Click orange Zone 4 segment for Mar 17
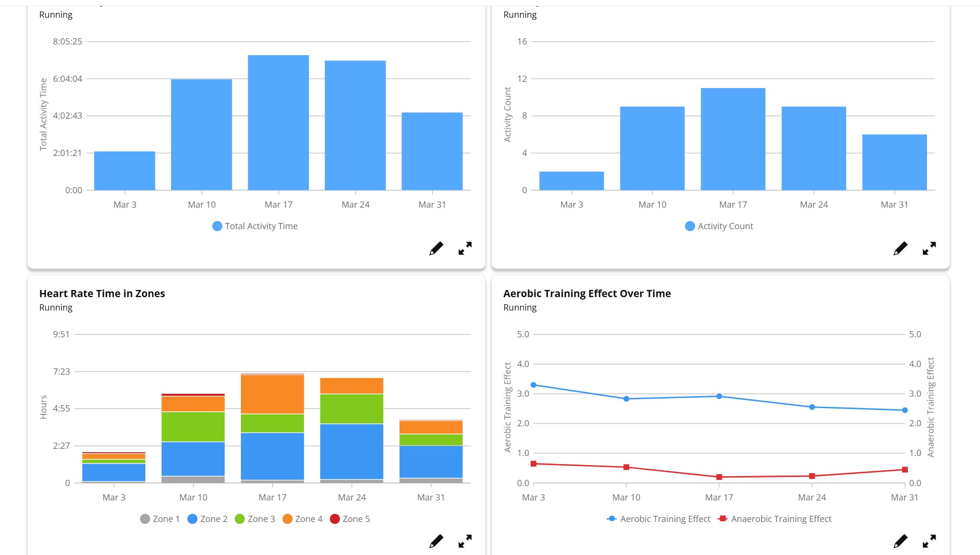This screenshot has width=980, height=555. coord(272,394)
